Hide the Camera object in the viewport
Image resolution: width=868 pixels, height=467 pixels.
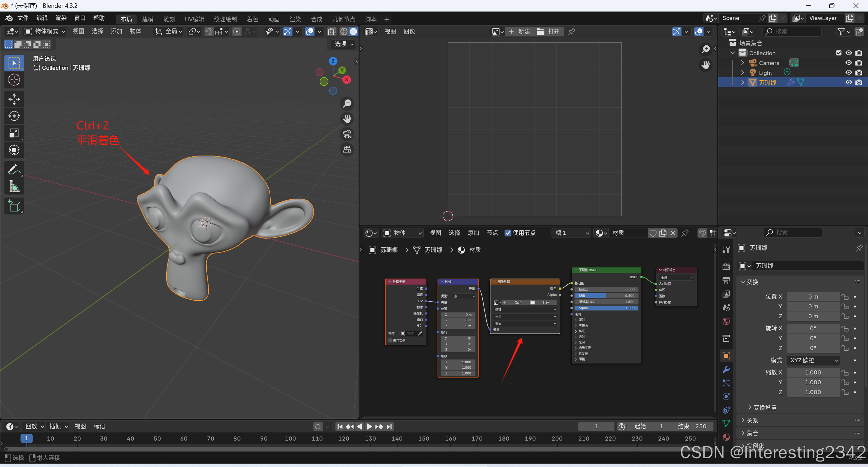pyautogui.click(x=849, y=63)
